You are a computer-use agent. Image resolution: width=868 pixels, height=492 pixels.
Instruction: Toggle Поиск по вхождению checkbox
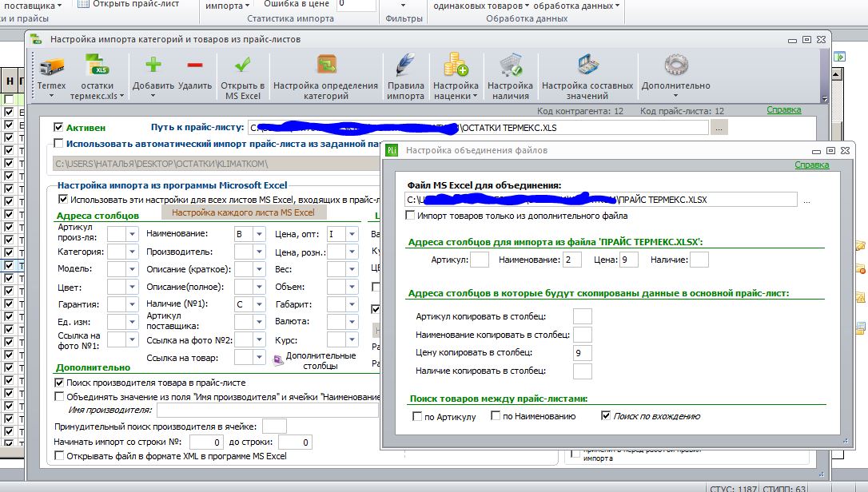click(606, 415)
